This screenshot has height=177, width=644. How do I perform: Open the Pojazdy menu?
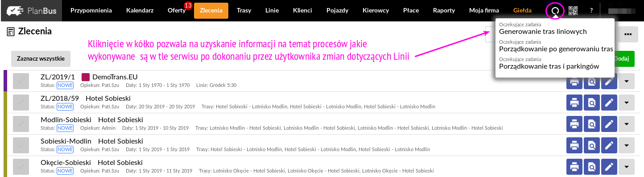tap(337, 10)
